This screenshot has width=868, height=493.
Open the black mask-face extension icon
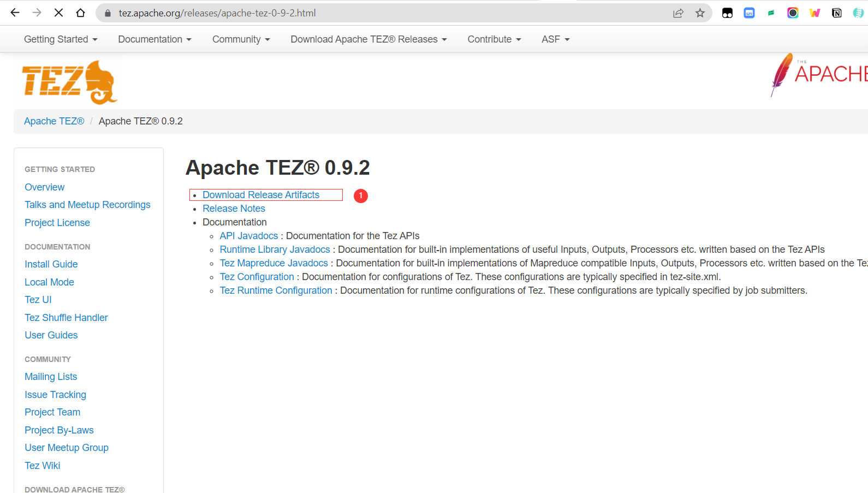[x=727, y=13]
